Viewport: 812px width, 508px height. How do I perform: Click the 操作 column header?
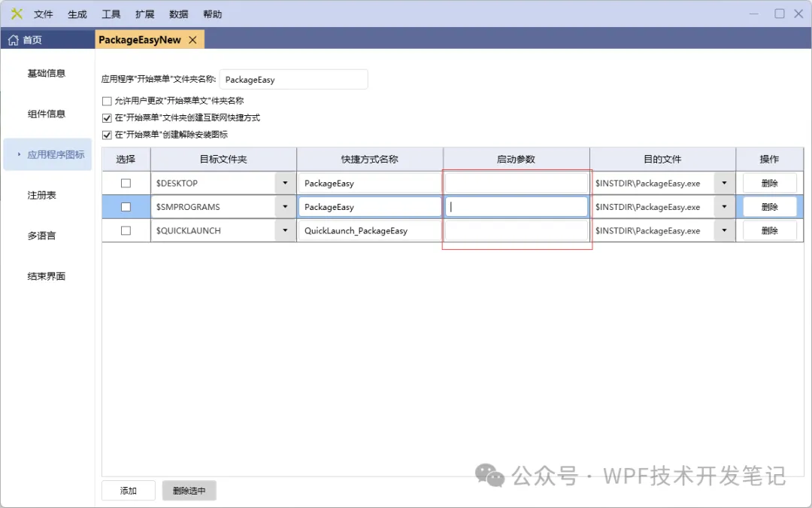[770, 159]
